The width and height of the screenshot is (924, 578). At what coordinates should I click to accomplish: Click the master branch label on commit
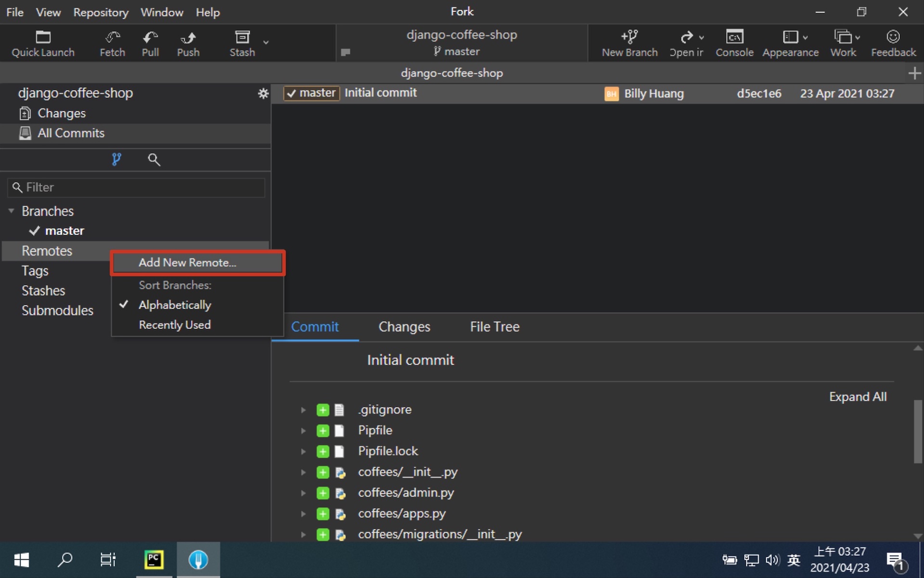[312, 93]
